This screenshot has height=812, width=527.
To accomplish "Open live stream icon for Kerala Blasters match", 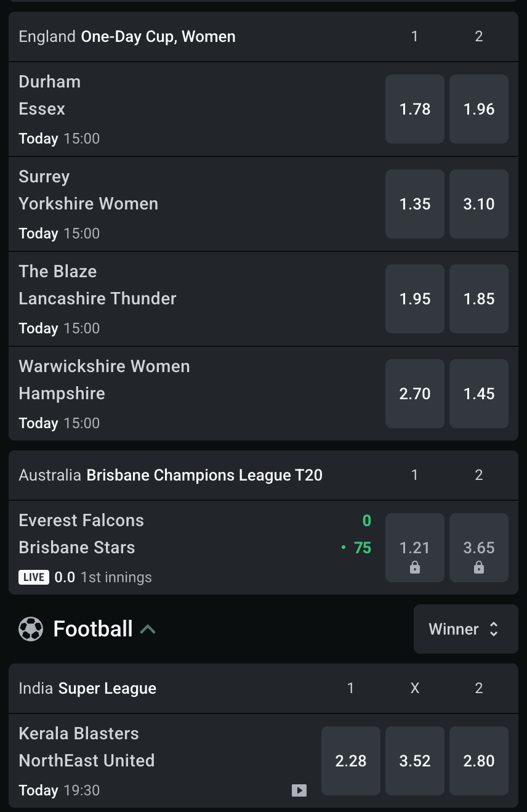I will point(299,790).
